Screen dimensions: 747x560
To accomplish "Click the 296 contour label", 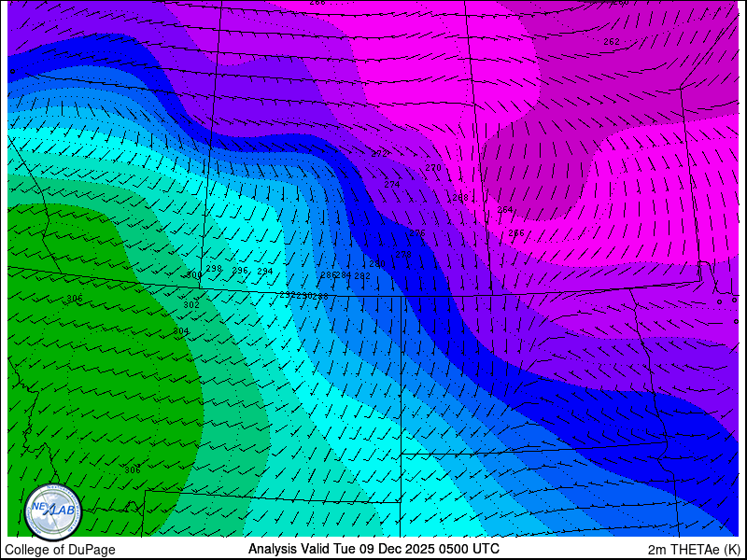I will (x=240, y=271).
